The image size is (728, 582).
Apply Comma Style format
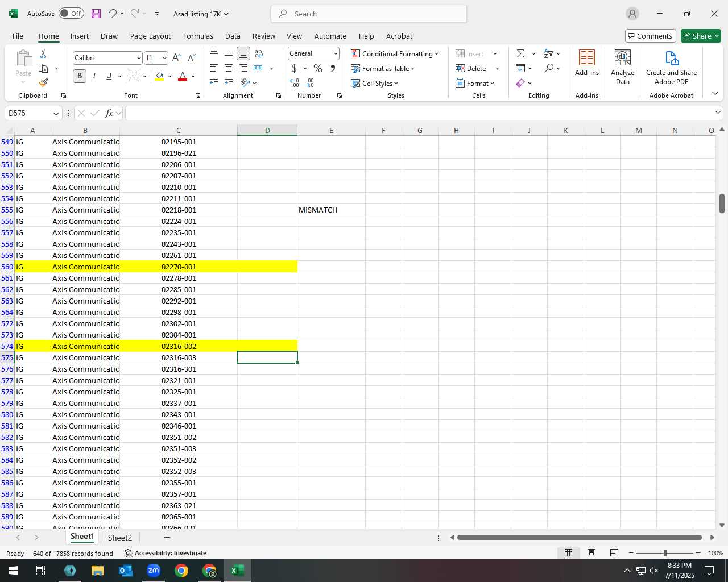[333, 68]
